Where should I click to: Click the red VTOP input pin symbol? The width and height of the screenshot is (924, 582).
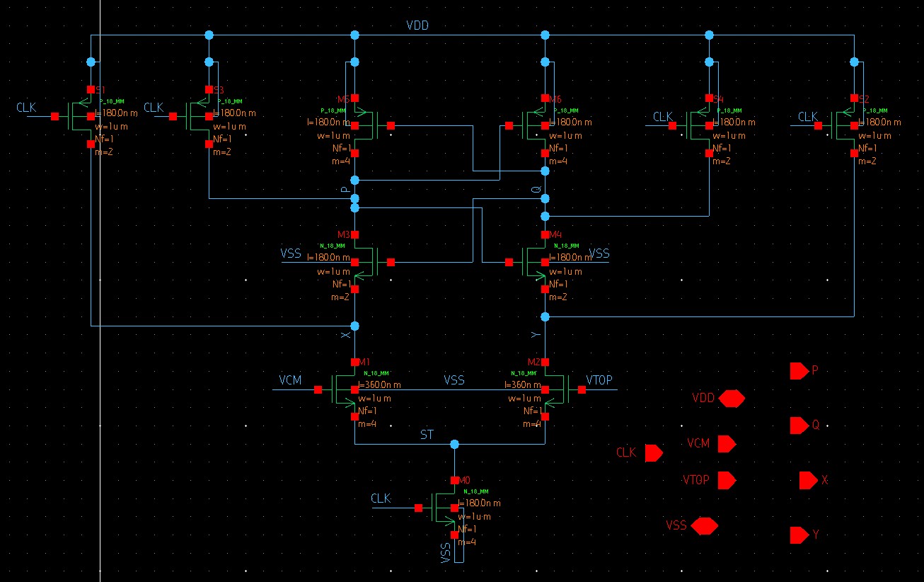tap(727, 480)
